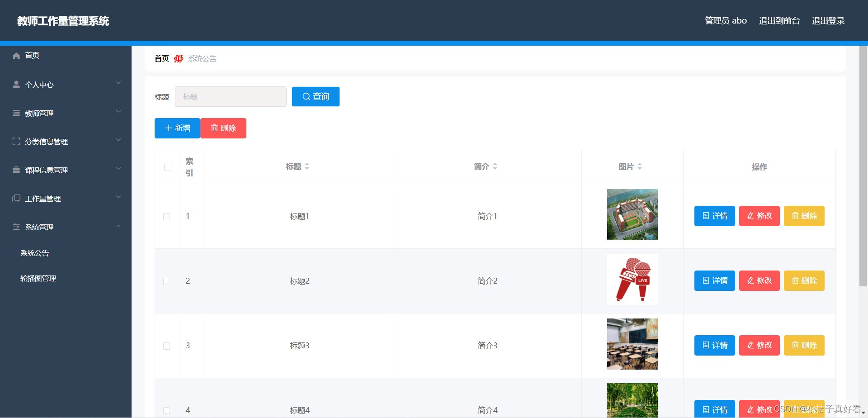Image resolution: width=868 pixels, height=418 pixels.
Task: Open 详情 for row 标题4
Action: 715,409
